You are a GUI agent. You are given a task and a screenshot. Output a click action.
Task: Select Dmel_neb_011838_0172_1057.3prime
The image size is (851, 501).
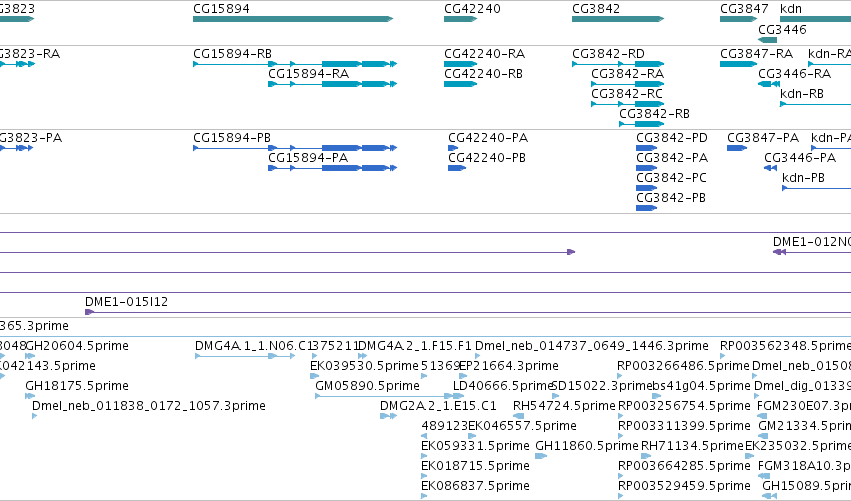coord(149,406)
